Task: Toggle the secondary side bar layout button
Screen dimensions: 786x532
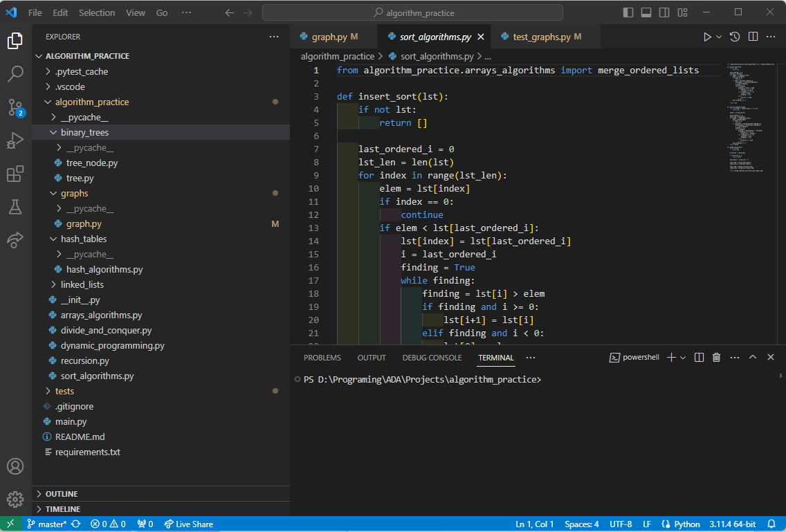Action: [664, 12]
